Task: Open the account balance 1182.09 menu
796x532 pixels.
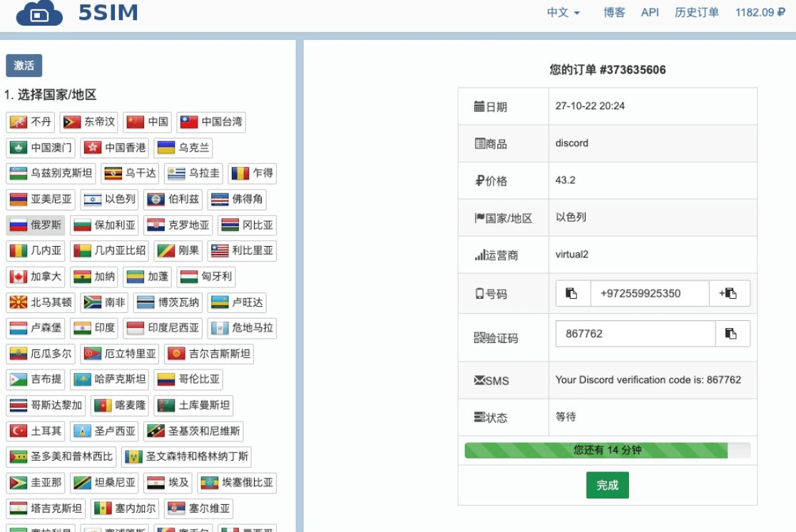Action: click(760, 12)
